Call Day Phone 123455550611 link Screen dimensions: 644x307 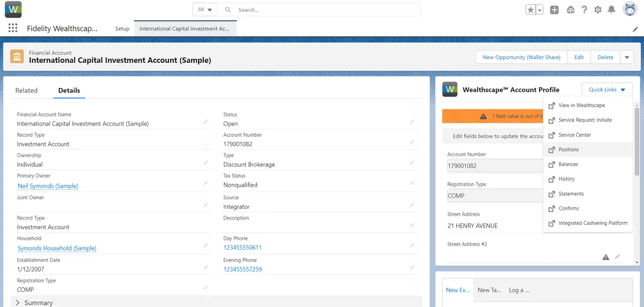243,247
